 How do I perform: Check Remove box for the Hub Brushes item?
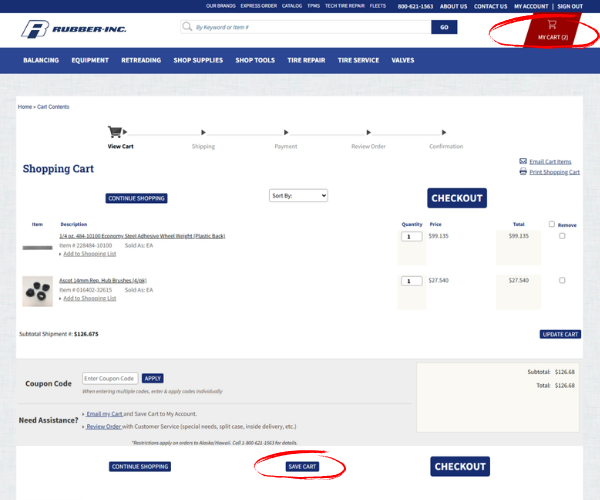click(562, 281)
